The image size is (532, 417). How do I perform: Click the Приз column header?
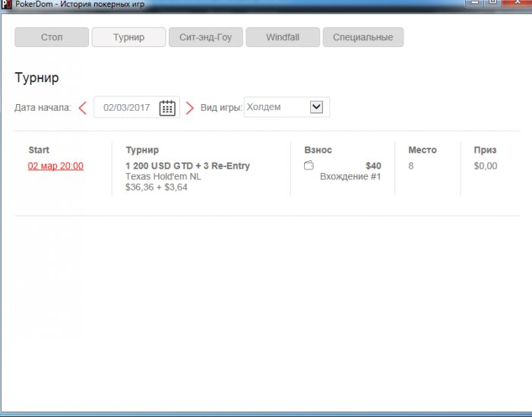pos(485,150)
